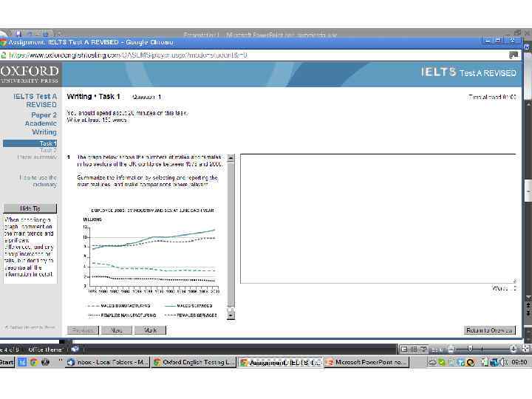Click bookmark icon at right of address bar

[x=514, y=55]
